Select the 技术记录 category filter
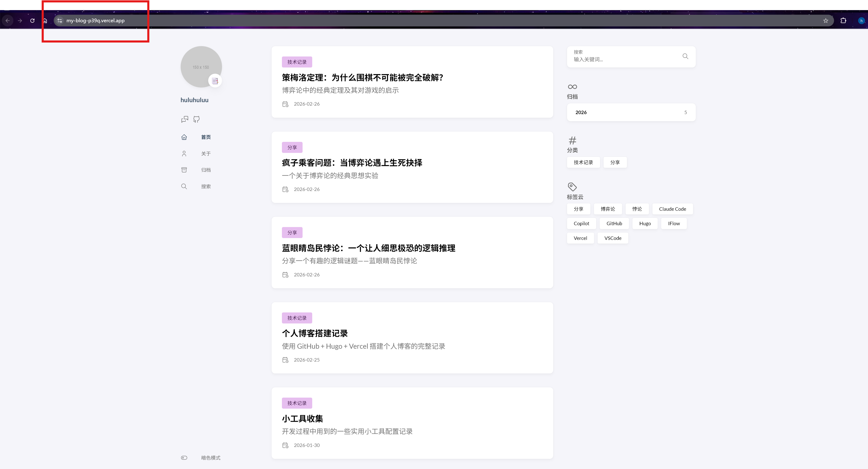 tap(583, 162)
